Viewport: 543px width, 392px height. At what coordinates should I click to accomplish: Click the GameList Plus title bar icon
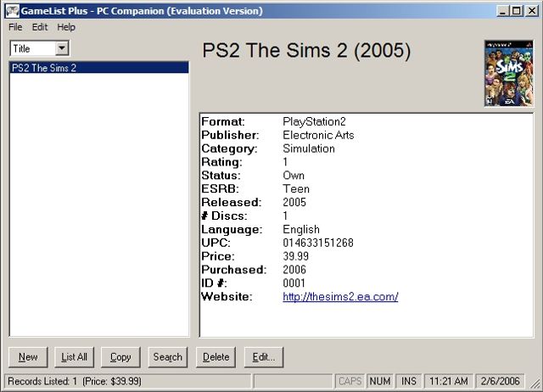tap(13, 11)
